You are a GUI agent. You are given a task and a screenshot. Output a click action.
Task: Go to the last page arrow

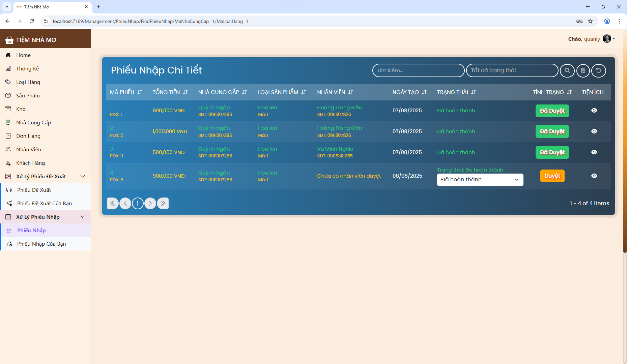pyautogui.click(x=163, y=203)
